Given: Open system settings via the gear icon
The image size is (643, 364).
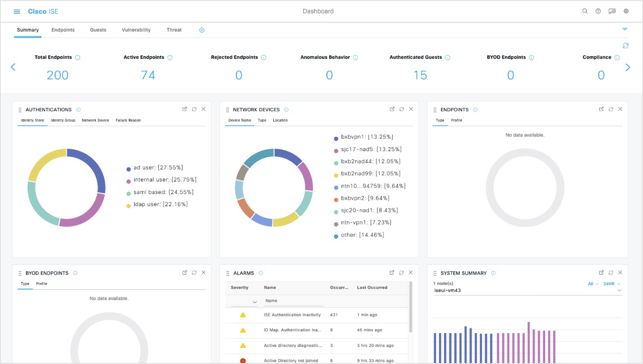Looking at the screenshot, I should click(x=626, y=11).
